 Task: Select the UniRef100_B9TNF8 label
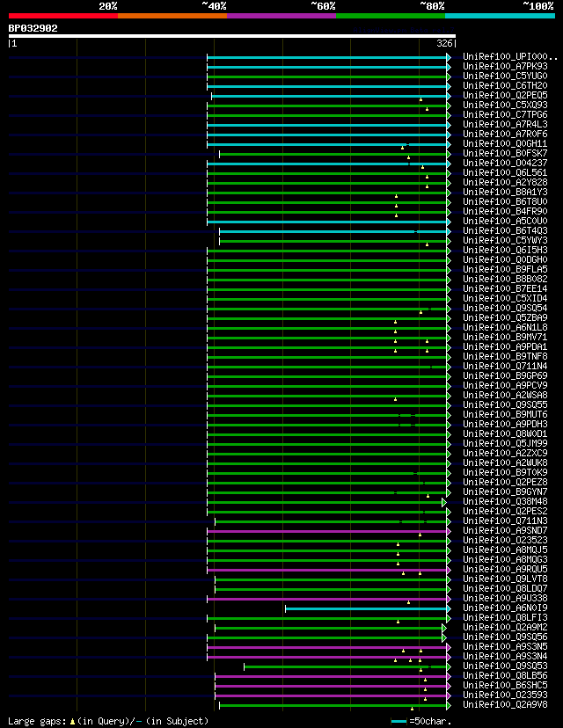pyautogui.click(x=506, y=356)
